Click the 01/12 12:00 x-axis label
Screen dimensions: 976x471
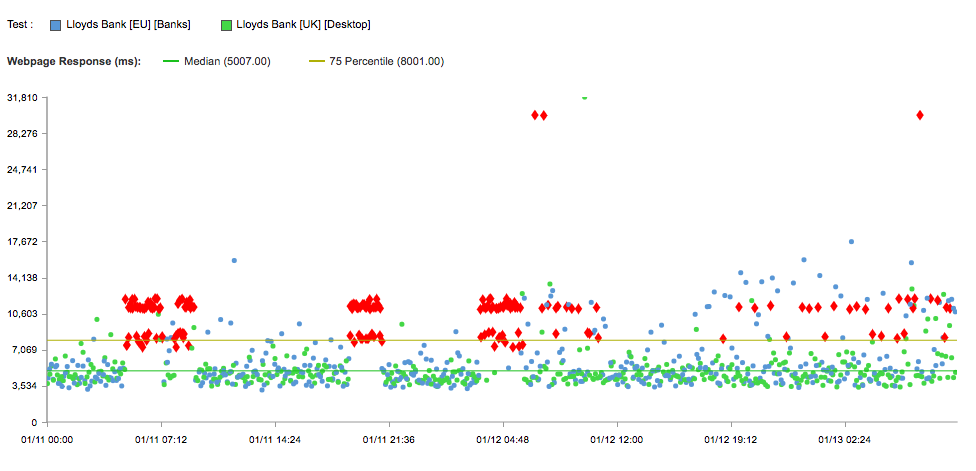click(x=617, y=439)
